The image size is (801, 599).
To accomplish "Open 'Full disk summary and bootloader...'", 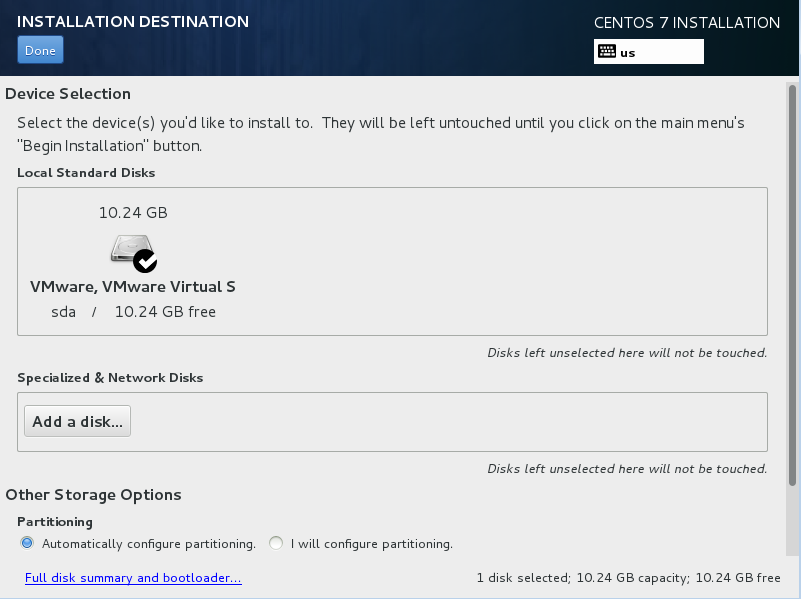I will point(133,578).
